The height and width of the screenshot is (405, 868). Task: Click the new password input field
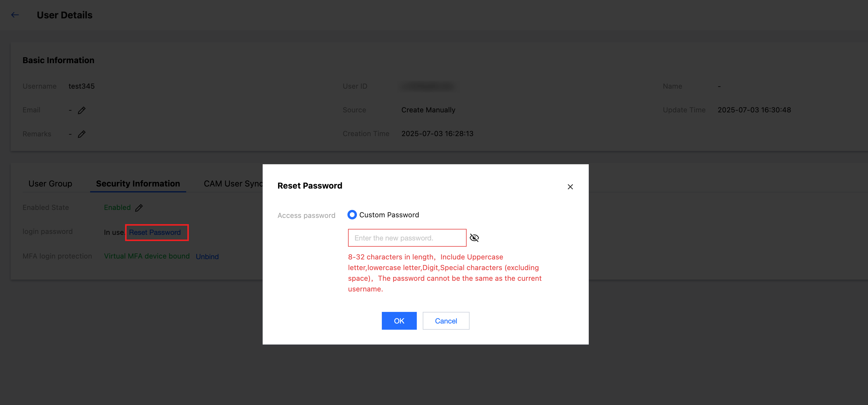click(x=407, y=238)
